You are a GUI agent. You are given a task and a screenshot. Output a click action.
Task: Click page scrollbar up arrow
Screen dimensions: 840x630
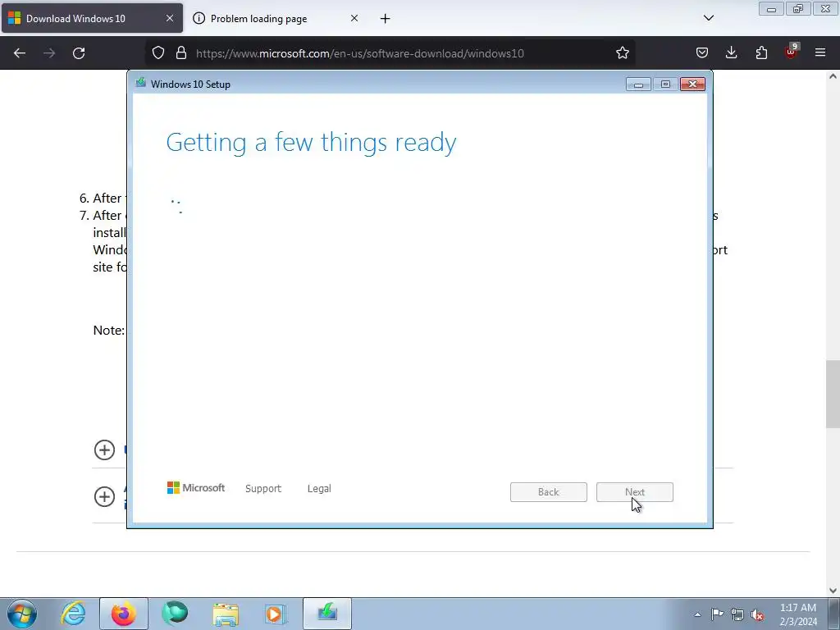833,76
